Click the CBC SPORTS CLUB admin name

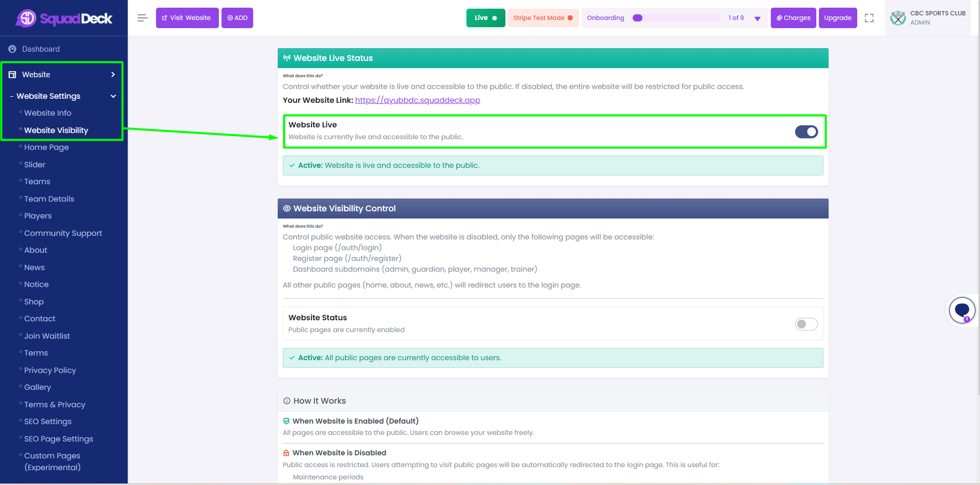[x=938, y=13]
